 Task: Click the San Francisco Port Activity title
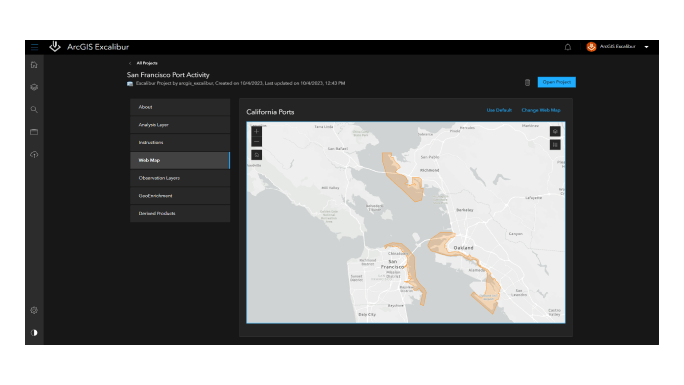pos(168,75)
